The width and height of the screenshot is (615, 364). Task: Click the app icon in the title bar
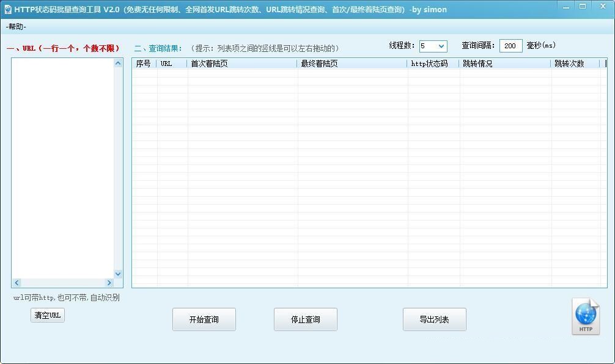pos(8,9)
